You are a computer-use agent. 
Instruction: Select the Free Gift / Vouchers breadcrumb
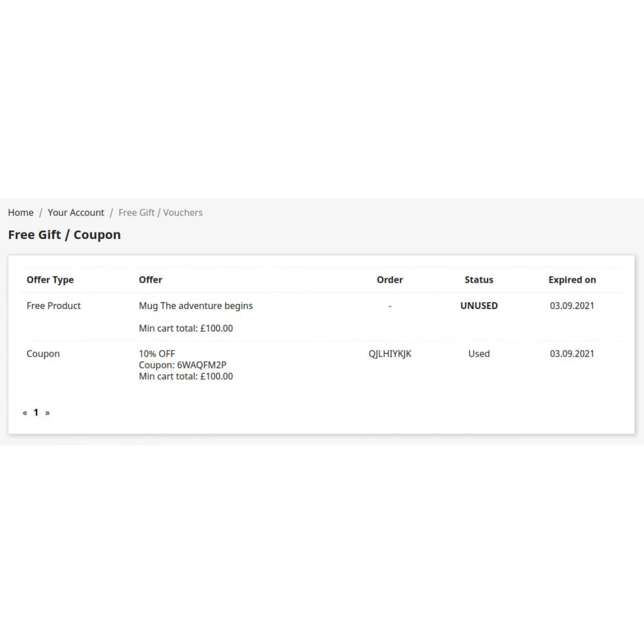tap(160, 213)
